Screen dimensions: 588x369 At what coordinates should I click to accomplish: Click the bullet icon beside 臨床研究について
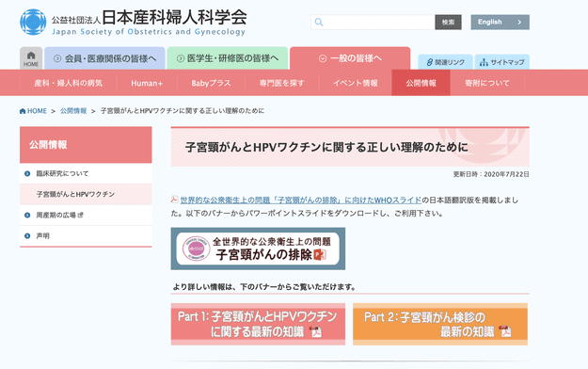point(27,173)
